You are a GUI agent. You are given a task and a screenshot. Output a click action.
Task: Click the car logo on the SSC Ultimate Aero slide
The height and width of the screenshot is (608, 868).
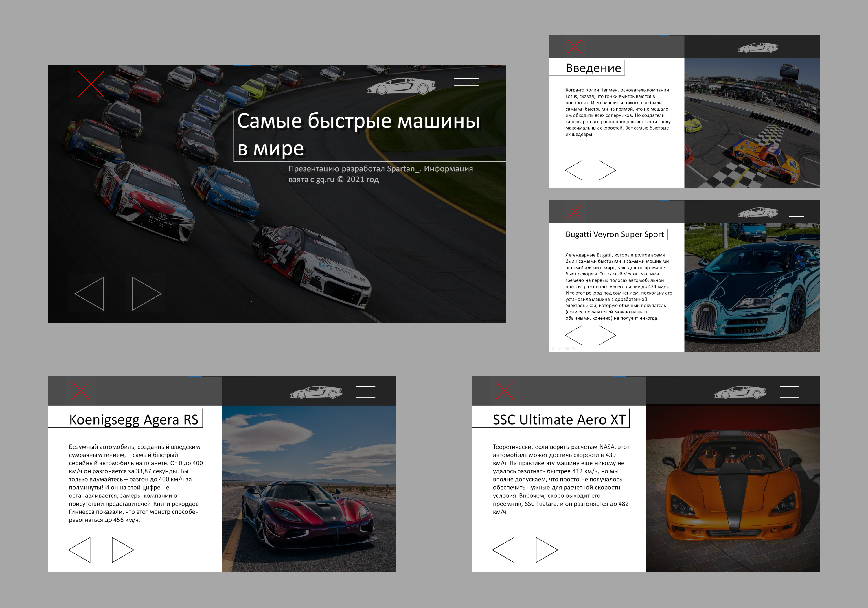740,392
